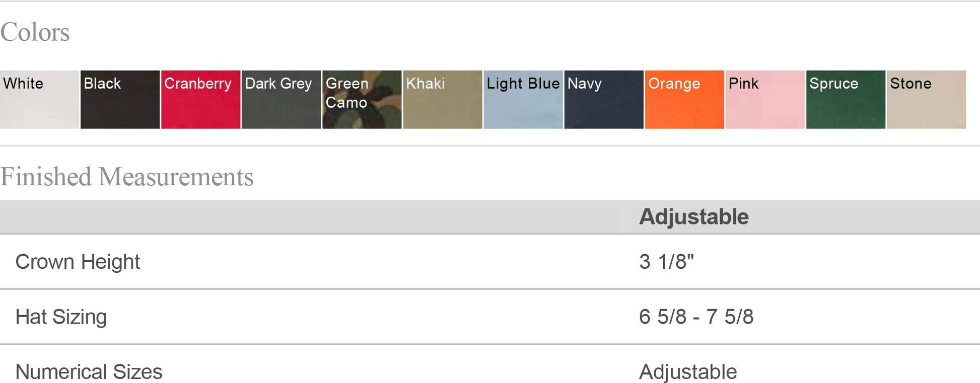The width and height of the screenshot is (980, 383).
Task: Pick the Stone color swatch
Action: tap(926, 100)
